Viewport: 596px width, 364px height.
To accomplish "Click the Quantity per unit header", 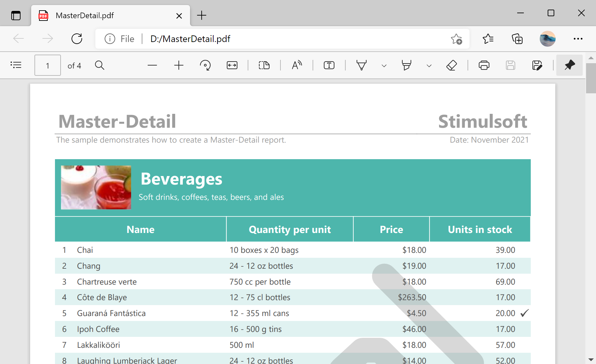I will 290,229.
